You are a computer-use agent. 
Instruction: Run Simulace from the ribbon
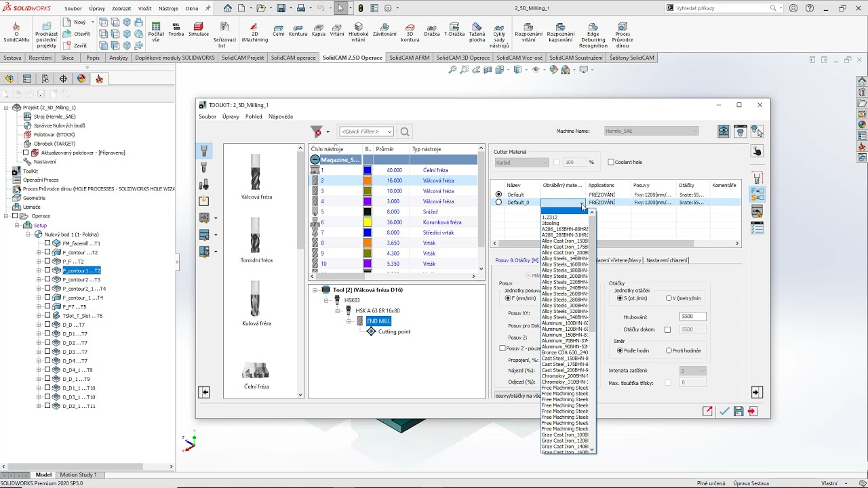199,29
